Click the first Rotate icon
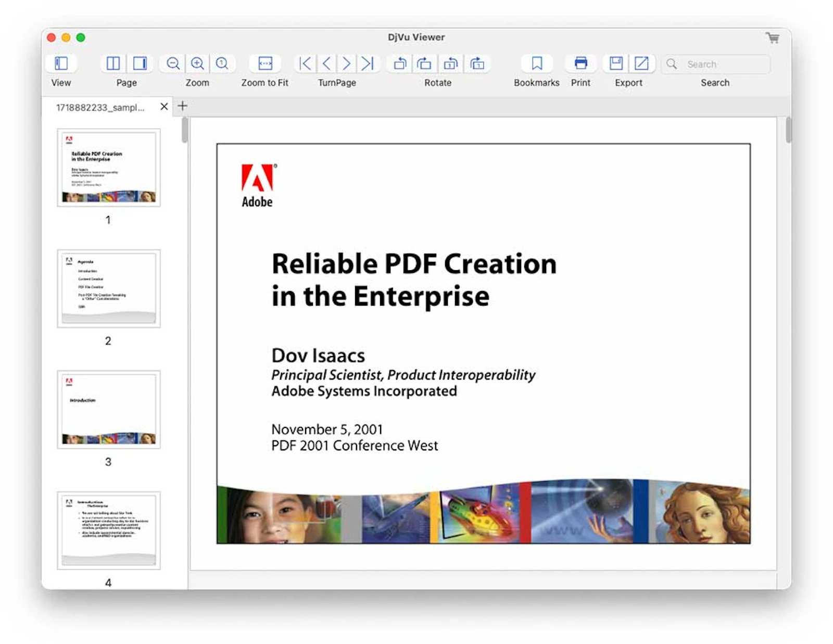 400,64
